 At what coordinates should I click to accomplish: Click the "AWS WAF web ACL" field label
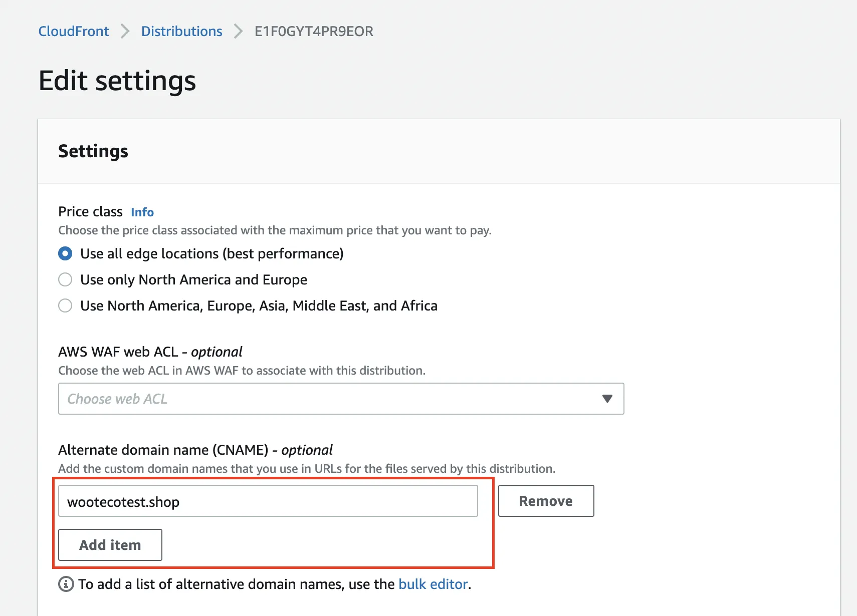[x=150, y=352]
